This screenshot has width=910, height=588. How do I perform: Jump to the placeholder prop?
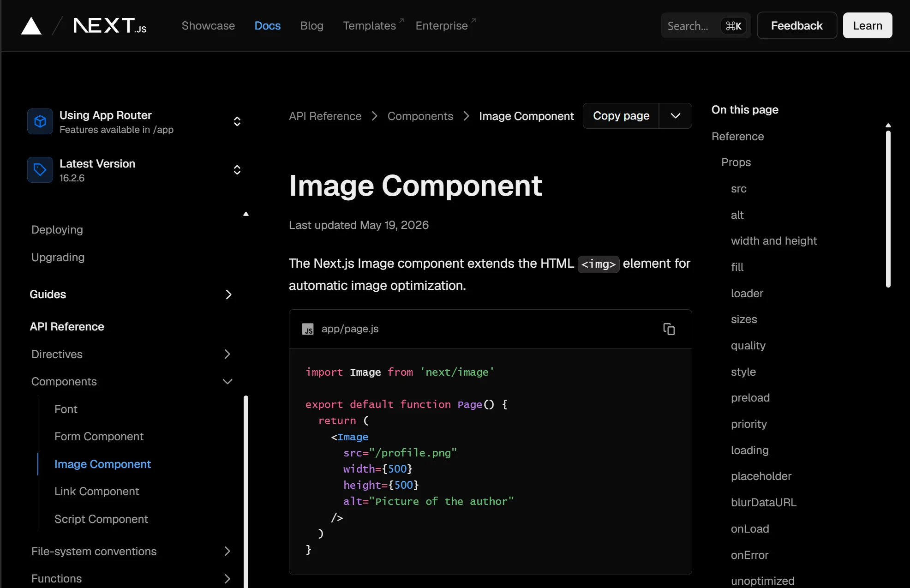(761, 476)
